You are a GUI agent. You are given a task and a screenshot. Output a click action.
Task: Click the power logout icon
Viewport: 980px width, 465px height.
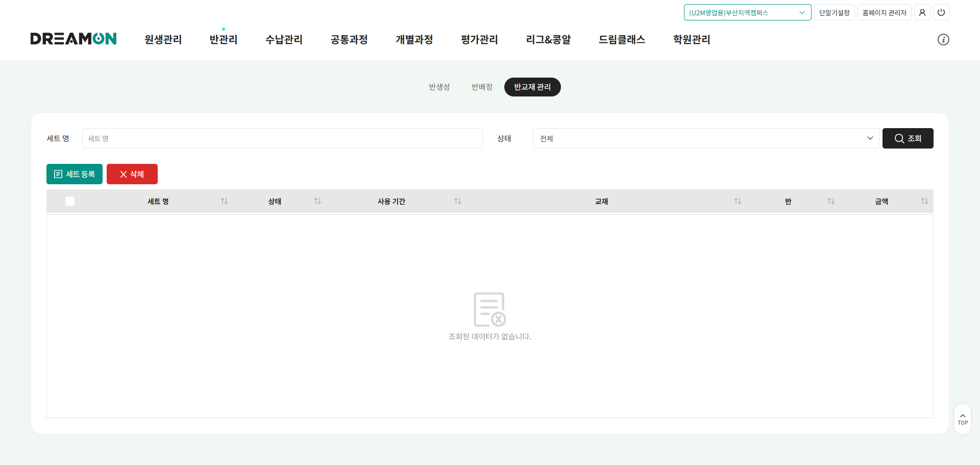coord(941,12)
